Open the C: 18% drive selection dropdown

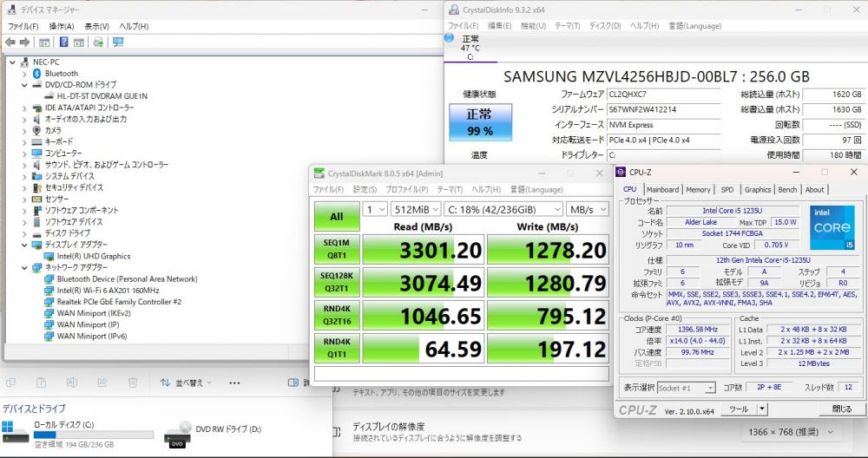coord(503,210)
